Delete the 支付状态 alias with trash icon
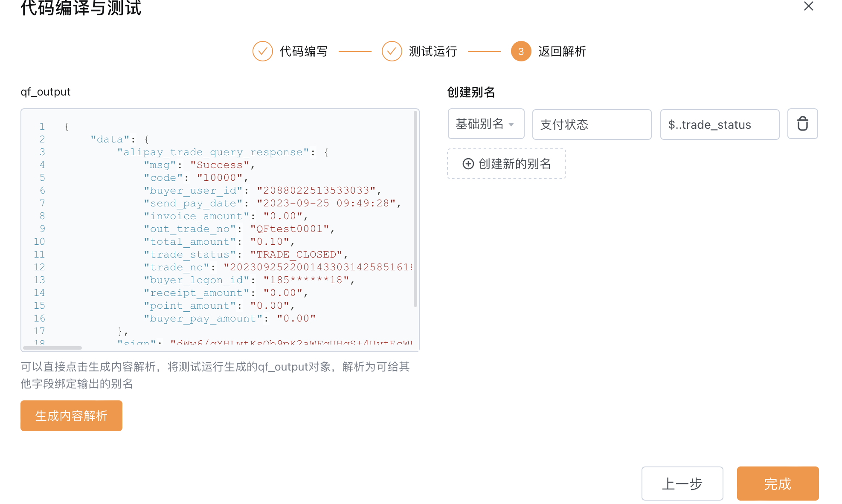842x504 pixels. pyautogui.click(x=802, y=124)
